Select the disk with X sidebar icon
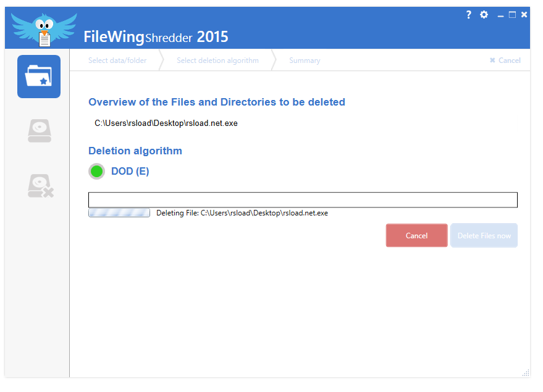 (x=40, y=186)
